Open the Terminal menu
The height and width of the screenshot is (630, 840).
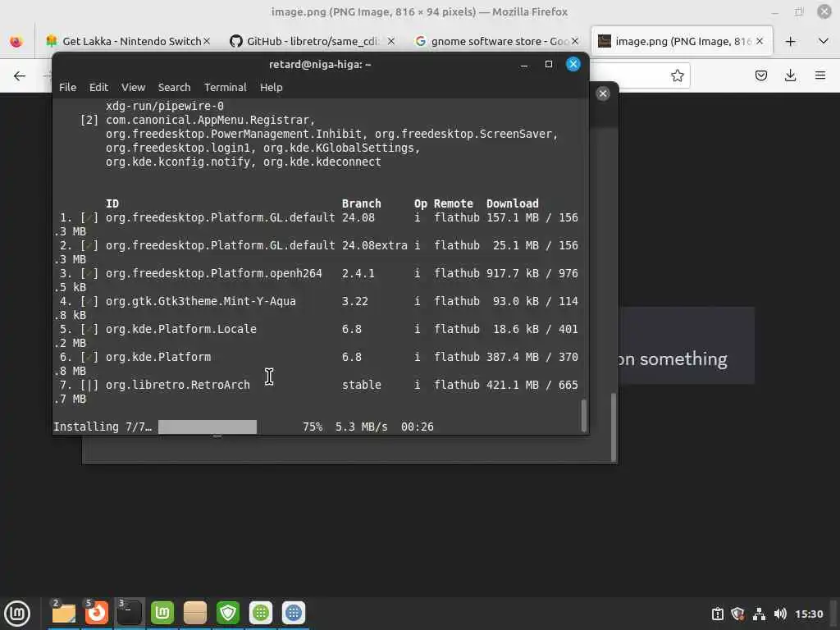[x=225, y=87]
